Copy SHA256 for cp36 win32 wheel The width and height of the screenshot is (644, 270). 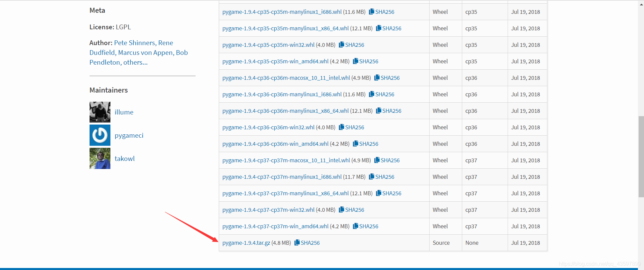pos(351,127)
